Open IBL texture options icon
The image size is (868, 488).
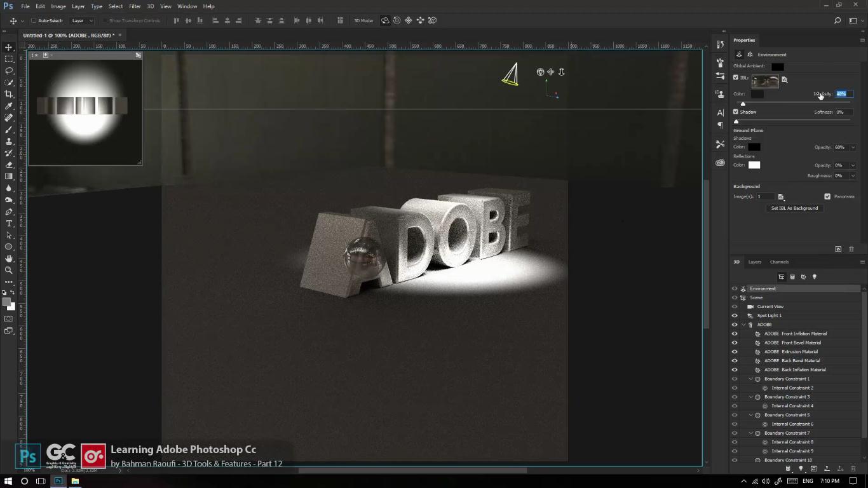(784, 80)
